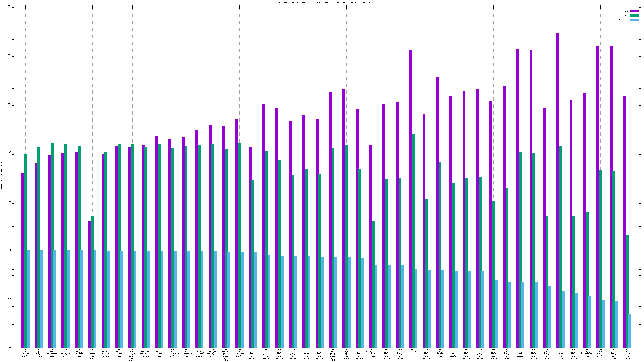
Task: Click the 0.01 y-axis tick label
Action: (9, 348)
